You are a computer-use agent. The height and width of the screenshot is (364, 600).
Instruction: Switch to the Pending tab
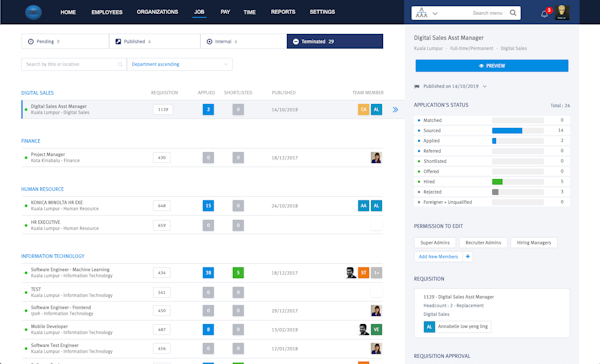click(x=65, y=41)
